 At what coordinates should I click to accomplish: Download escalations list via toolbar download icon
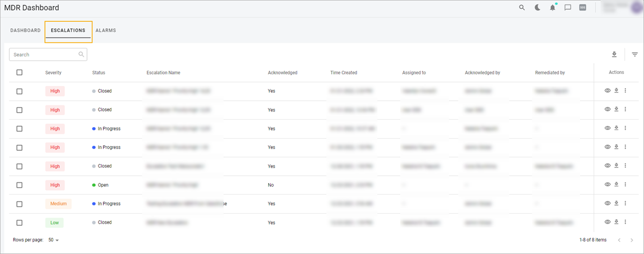coord(615,54)
